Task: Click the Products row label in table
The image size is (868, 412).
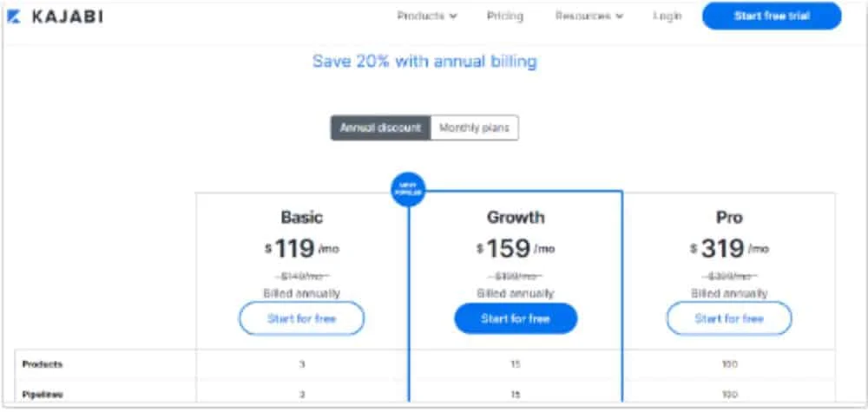Action: point(42,364)
